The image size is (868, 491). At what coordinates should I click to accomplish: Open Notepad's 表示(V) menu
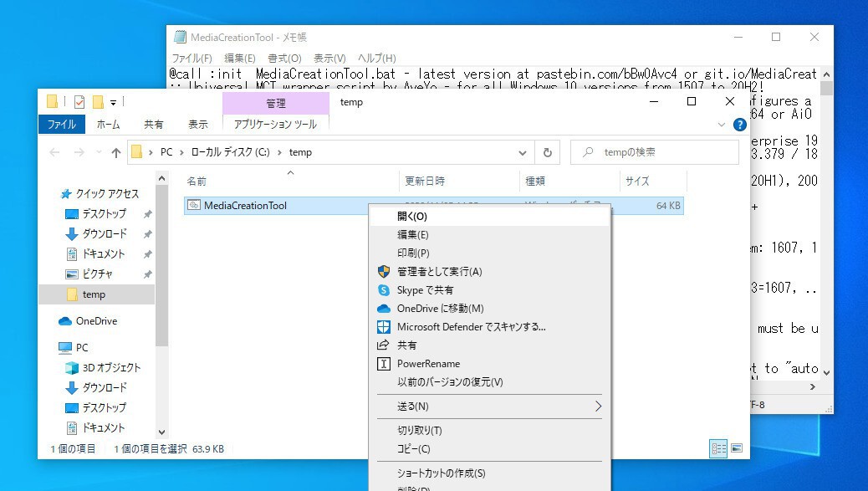pyautogui.click(x=329, y=58)
